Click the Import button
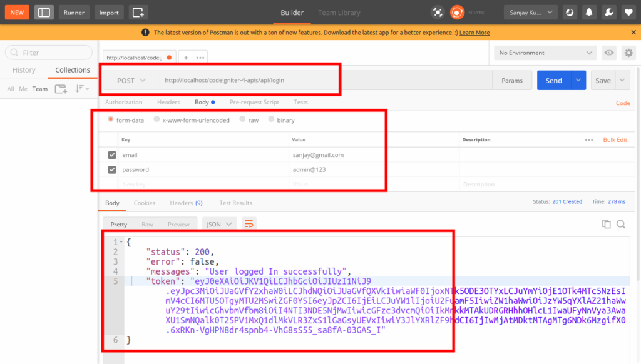 click(x=109, y=13)
